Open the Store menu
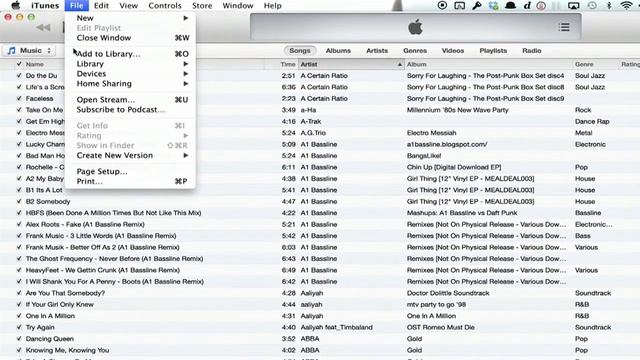The width and height of the screenshot is (640, 360). pyautogui.click(x=202, y=5)
